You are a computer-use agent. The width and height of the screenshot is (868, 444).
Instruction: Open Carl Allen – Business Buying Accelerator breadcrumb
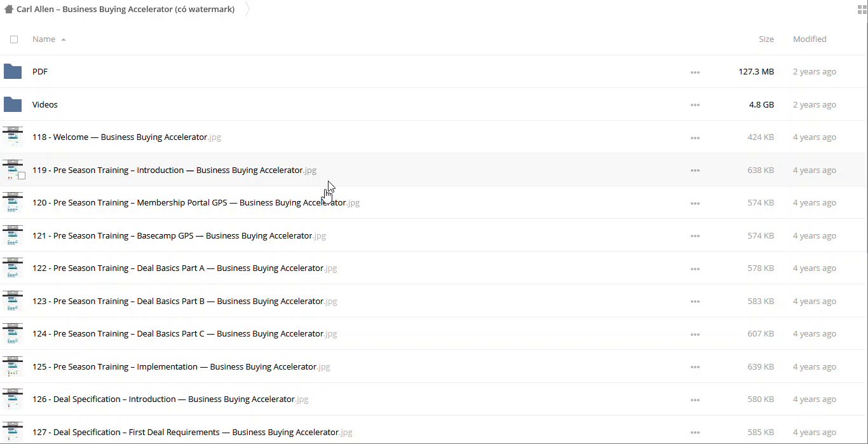point(125,10)
